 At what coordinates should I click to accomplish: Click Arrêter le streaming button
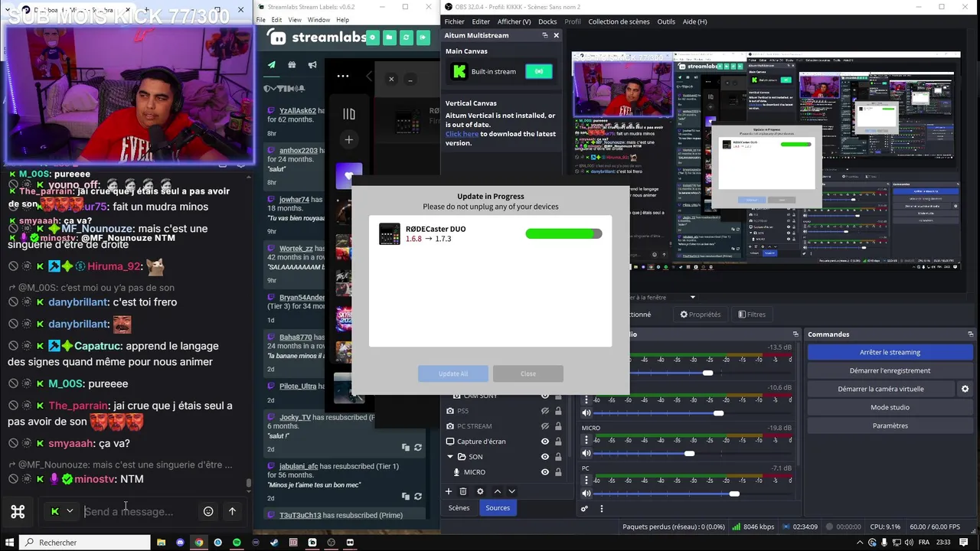[890, 352]
